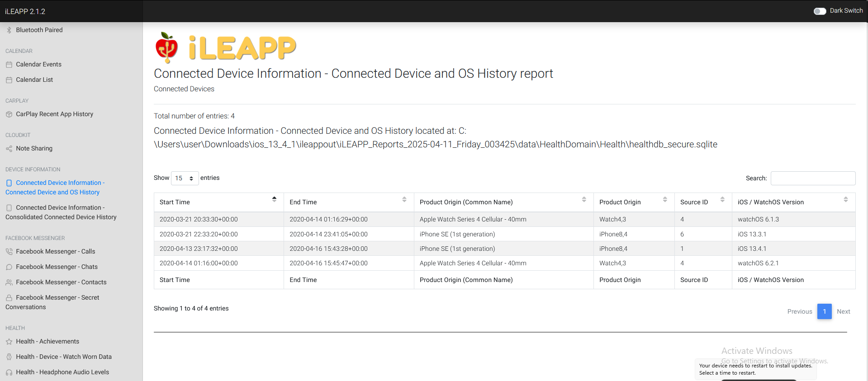868x381 pixels.
Task: Open Health - Headphone Audio Levels report
Action: tap(62, 372)
